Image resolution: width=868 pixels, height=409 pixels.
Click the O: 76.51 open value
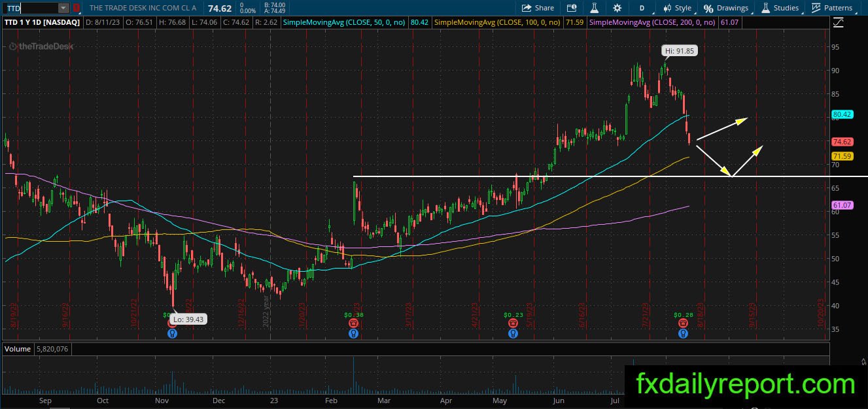click(138, 22)
